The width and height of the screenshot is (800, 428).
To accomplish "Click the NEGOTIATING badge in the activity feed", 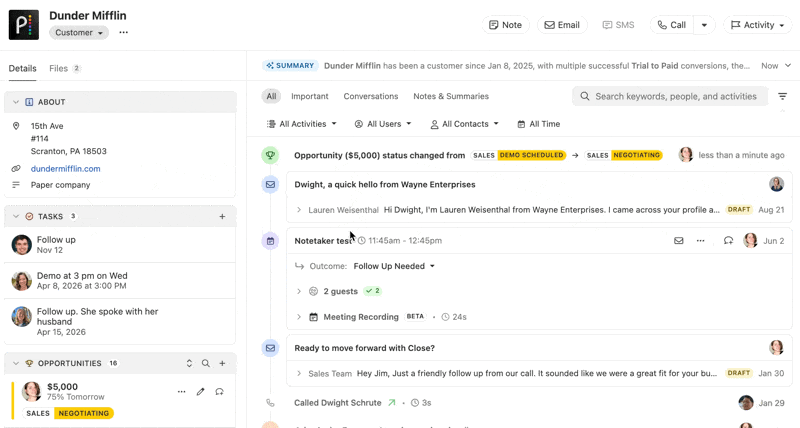I will coord(636,155).
